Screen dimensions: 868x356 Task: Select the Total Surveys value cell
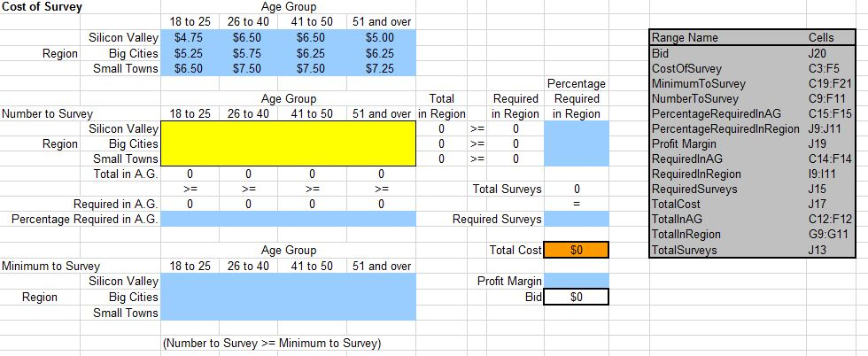coord(576,189)
